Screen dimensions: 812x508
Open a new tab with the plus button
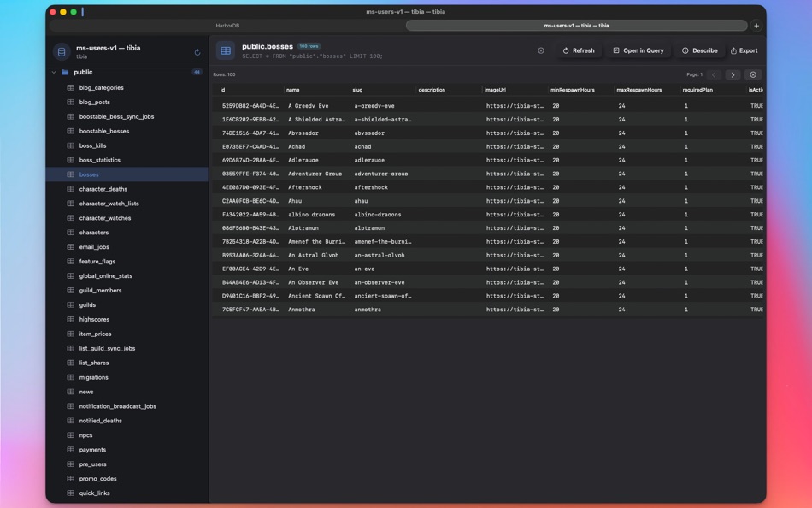756,25
